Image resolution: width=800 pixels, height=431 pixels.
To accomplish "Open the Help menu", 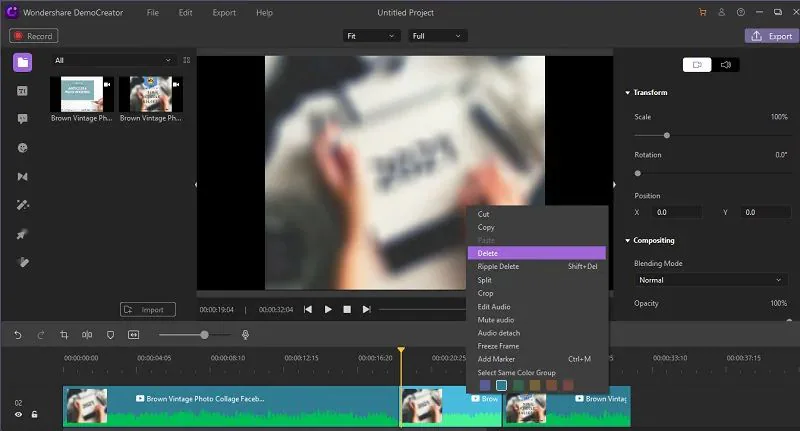I will pyautogui.click(x=264, y=13).
